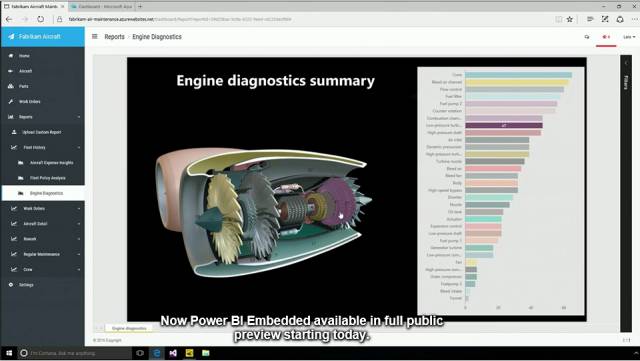Open Task View on taskbar
Image resolution: width=640 pixels, height=361 pixels.
tap(140, 353)
